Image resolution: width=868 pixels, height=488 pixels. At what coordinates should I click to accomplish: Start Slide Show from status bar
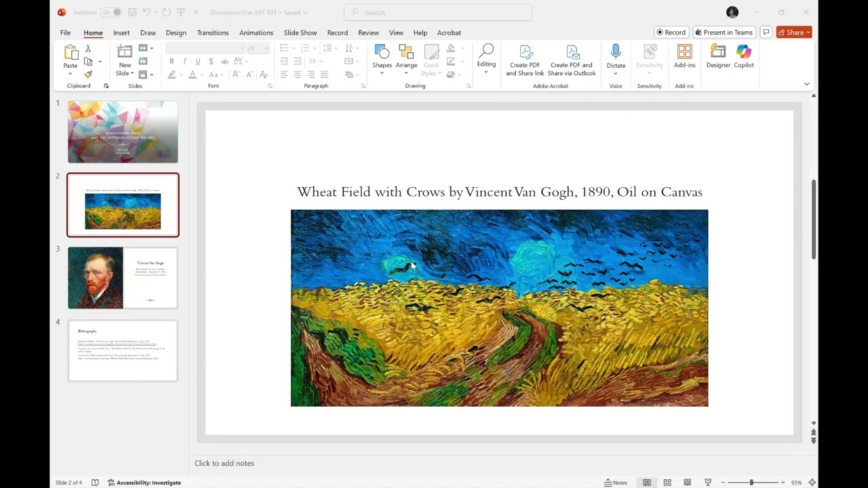[707, 483]
